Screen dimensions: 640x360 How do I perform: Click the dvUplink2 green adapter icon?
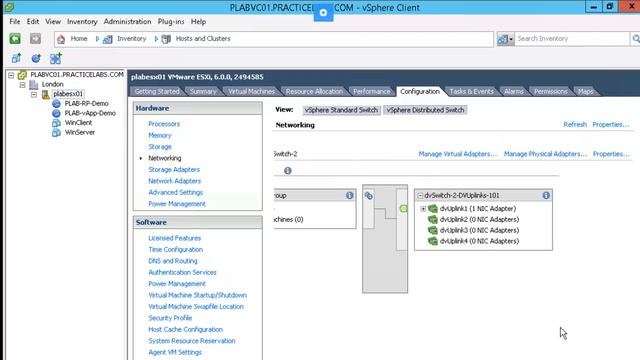coord(433,220)
